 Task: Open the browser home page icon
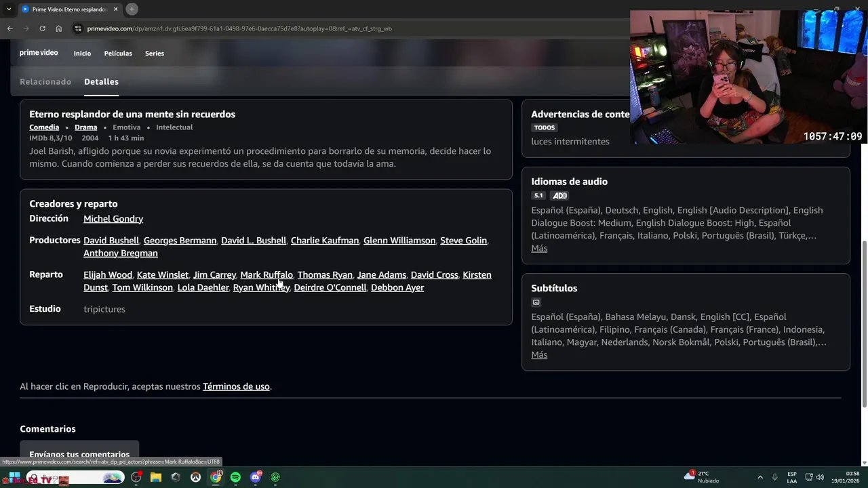click(58, 28)
